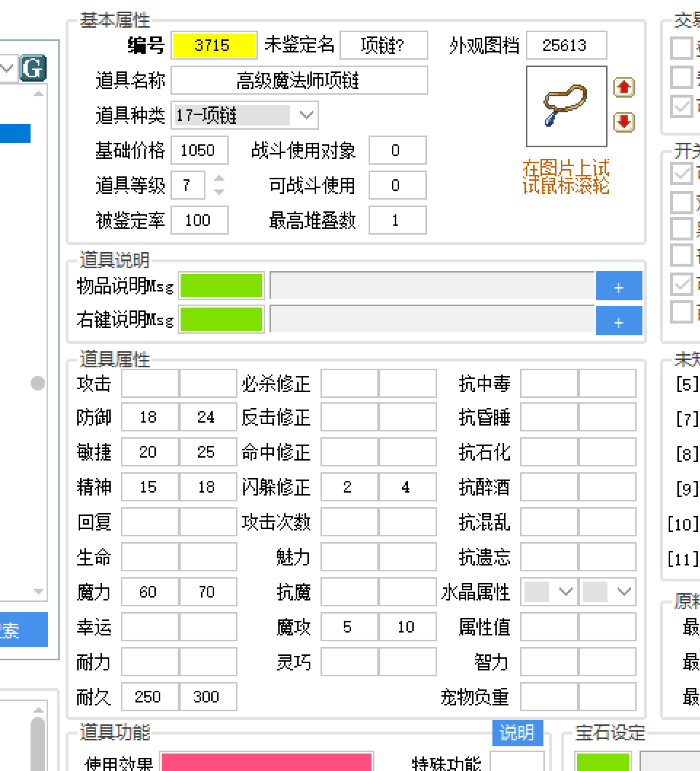700x771 pixels.
Task: Click the green swatch beside 物品说明Msg
Action: click(x=222, y=286)
